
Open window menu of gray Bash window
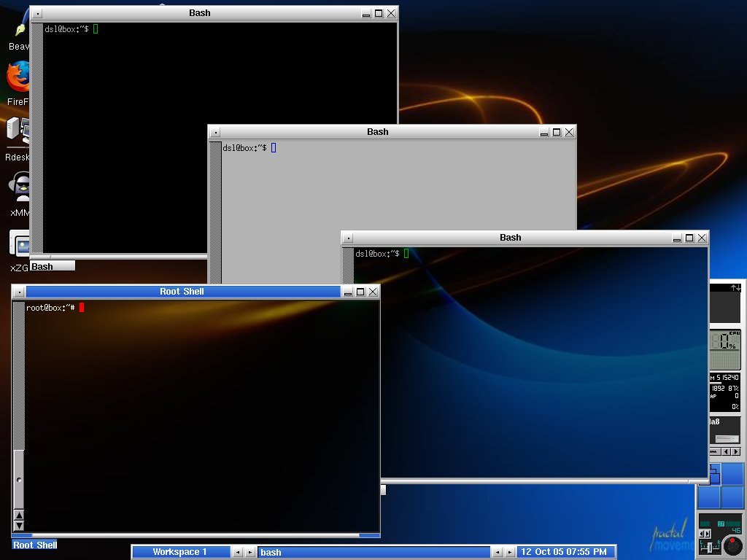[x=215, y=133]
